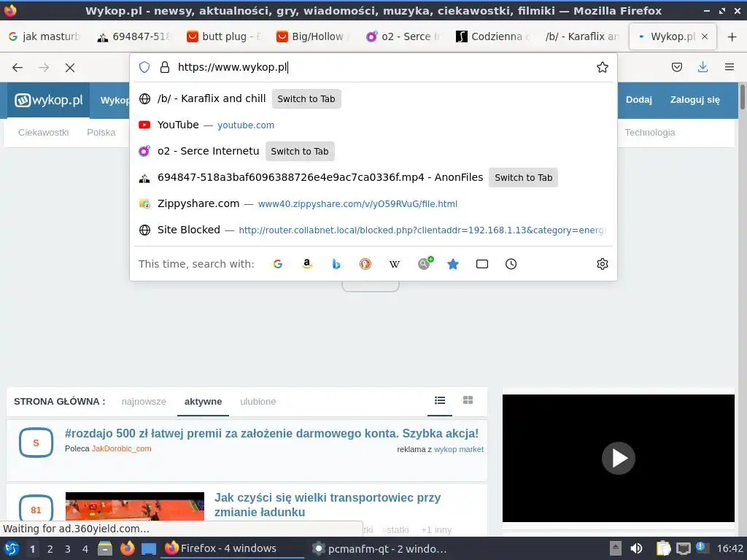The width and height of the screenshot is (747, 560).
Task: Open the Ciekawostki category
Action: coord(43,133)
